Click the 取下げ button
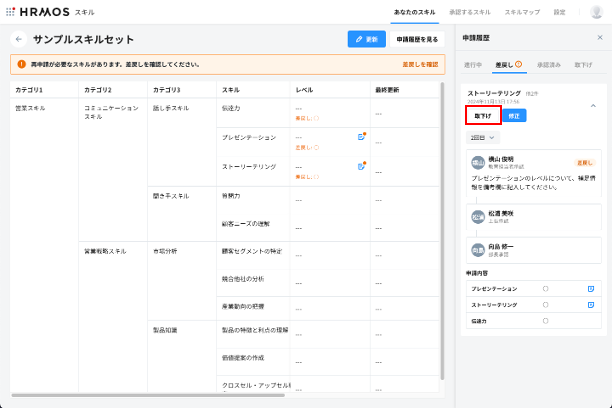The width and height of the screenshot is (612, 408). tap(482, 116)
